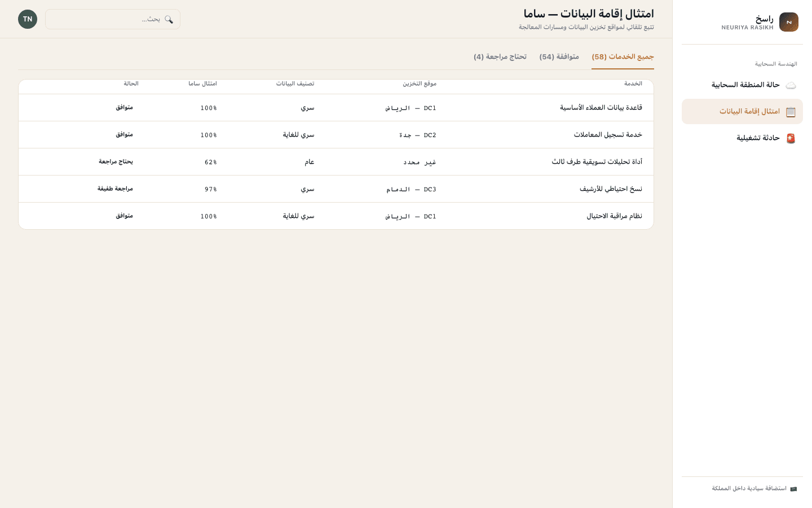
Task: Click the 62% compliance value
Action: (211, 163)
